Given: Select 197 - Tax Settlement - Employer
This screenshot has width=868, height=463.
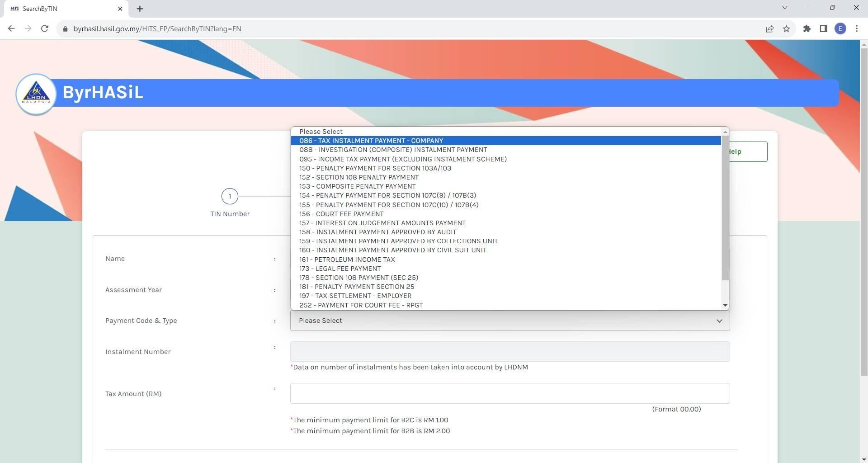Looking at the screenshot, I should [506, 296].
